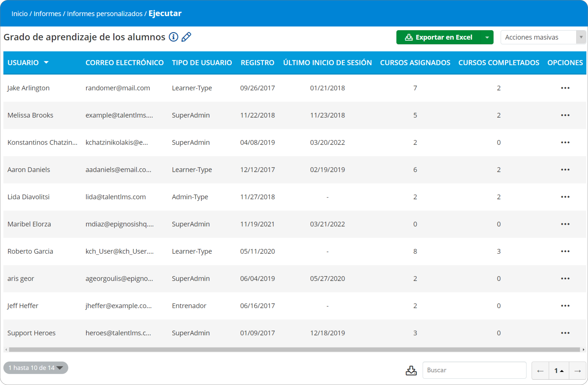The image size is (588, 385).
Task: Sort by the USUARIO column header
Action: (x=28, y=63)
